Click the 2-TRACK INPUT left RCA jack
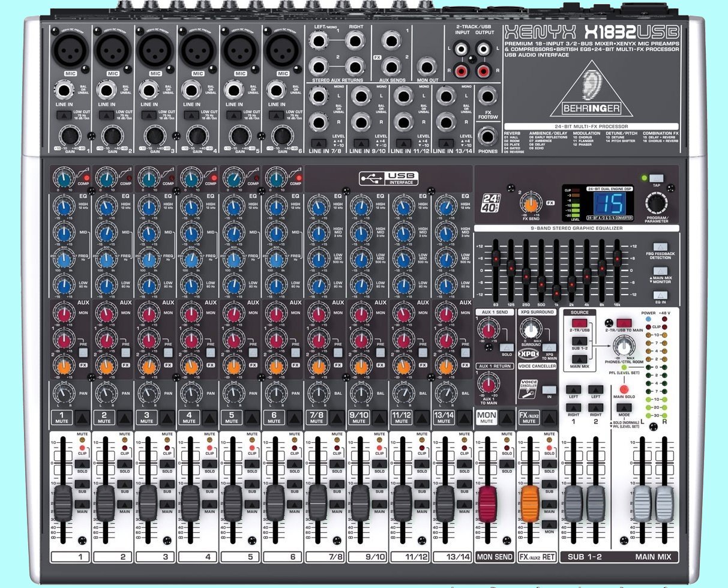Viewport: 728px width, 588px height. click(x=460, y=49)
